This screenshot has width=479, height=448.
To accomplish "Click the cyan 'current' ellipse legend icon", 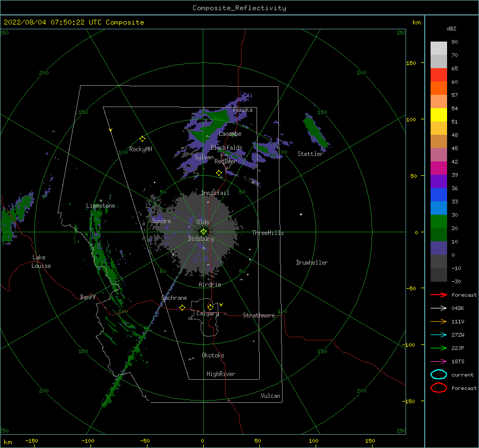I will [439, 374].
